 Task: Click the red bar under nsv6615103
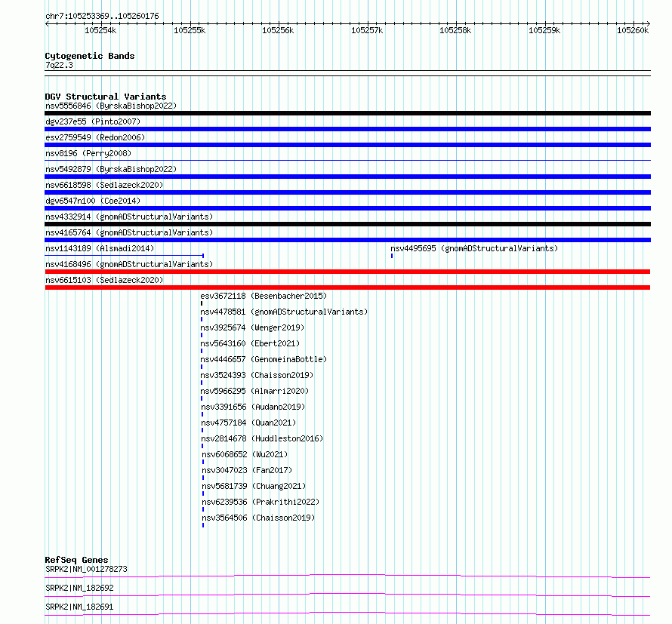[347, 287]
